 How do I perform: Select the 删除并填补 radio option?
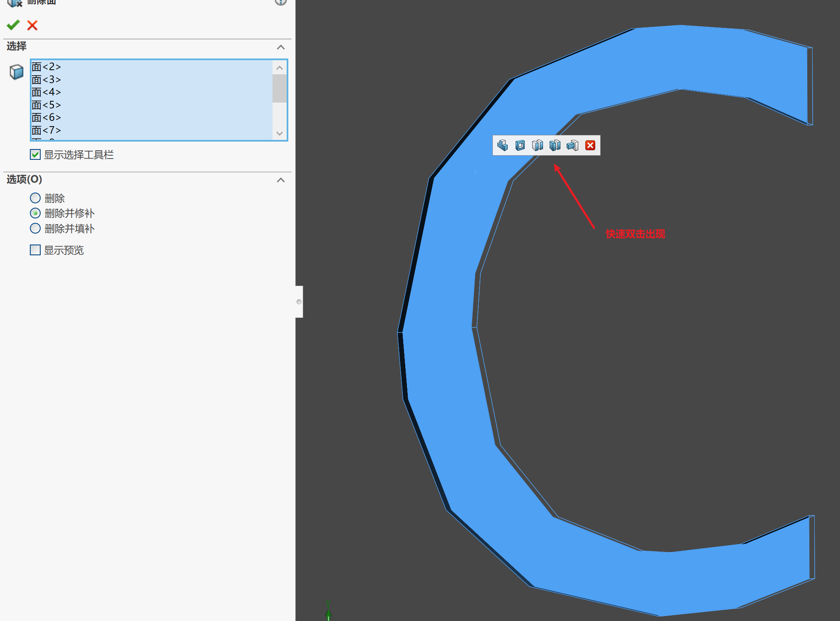coord(35,228)
